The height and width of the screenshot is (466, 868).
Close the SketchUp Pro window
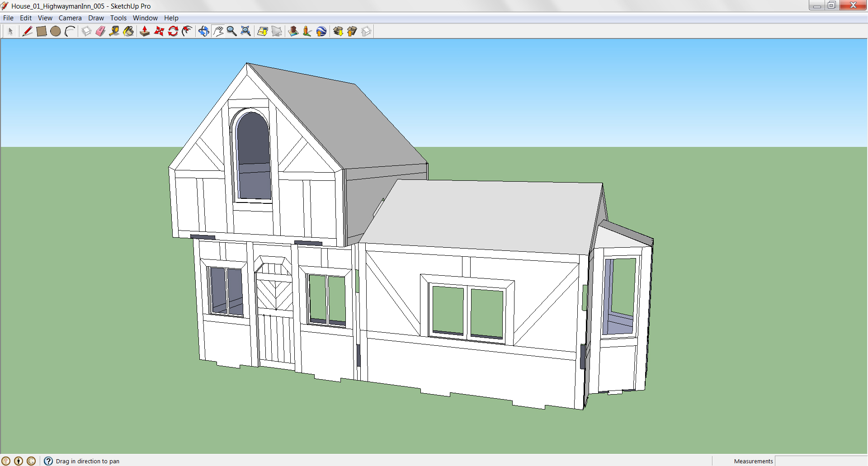pos(853,5)
